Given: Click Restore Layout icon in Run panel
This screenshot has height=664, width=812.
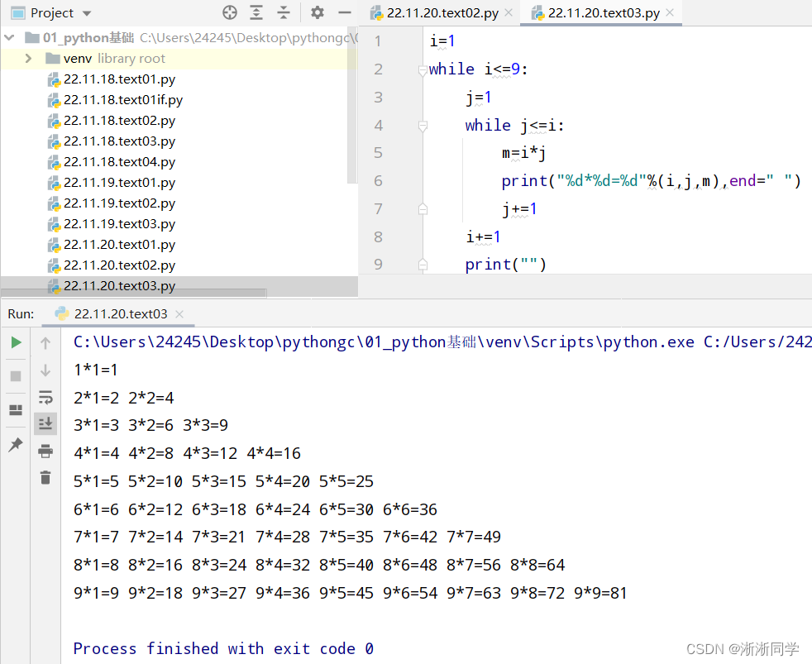Looking at the screenshot, I should [x=16, y=410].
